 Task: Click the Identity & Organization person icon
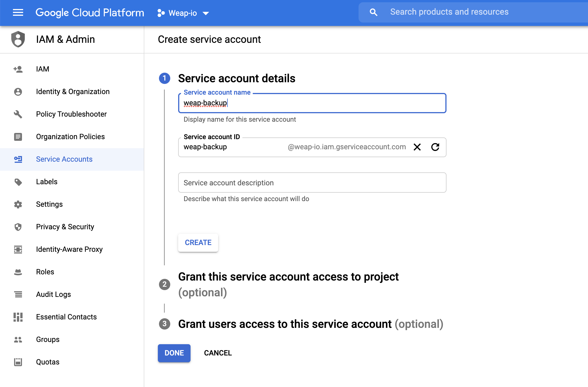tap(18, 92)
